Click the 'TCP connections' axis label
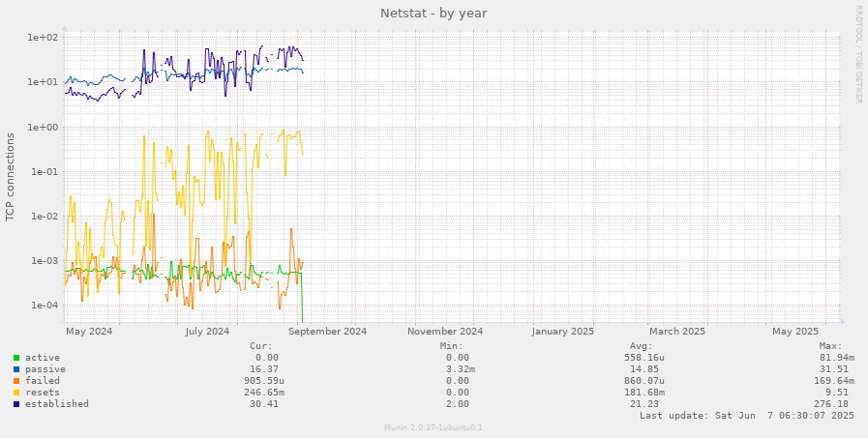The width and height of the screenshot is (868, 438). (10, 177)
